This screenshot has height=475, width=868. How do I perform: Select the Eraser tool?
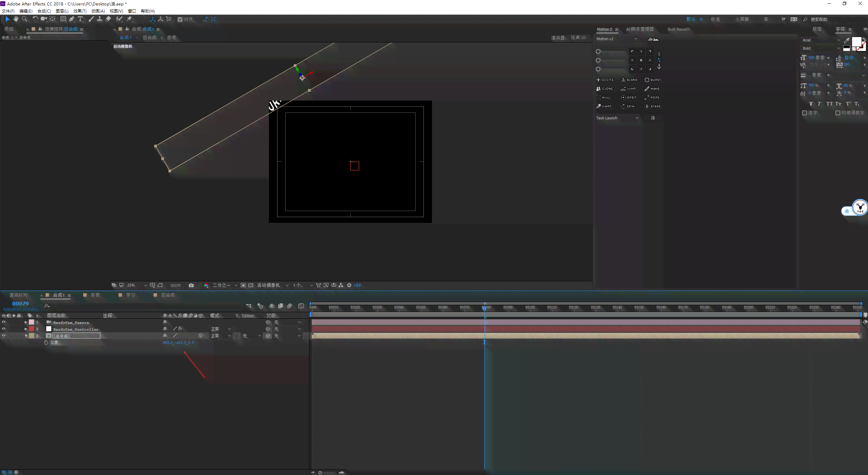[108, 19]
